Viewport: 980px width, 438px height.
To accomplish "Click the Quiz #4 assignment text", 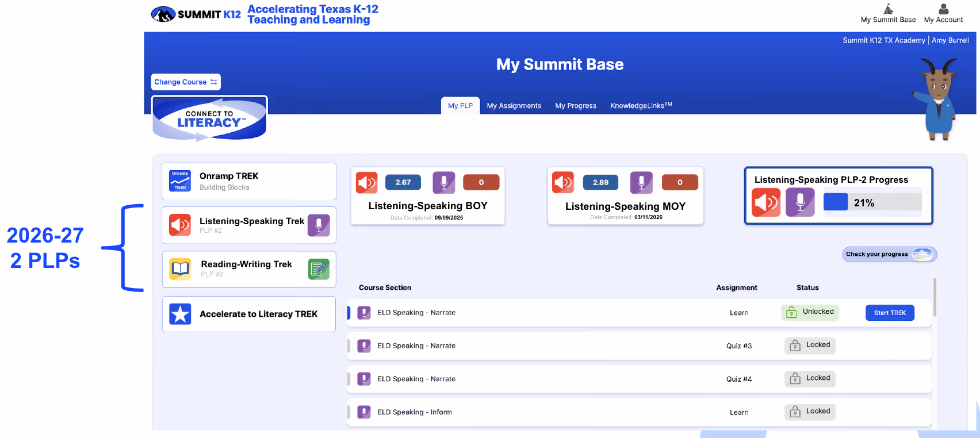I will (x=739, y=379).
